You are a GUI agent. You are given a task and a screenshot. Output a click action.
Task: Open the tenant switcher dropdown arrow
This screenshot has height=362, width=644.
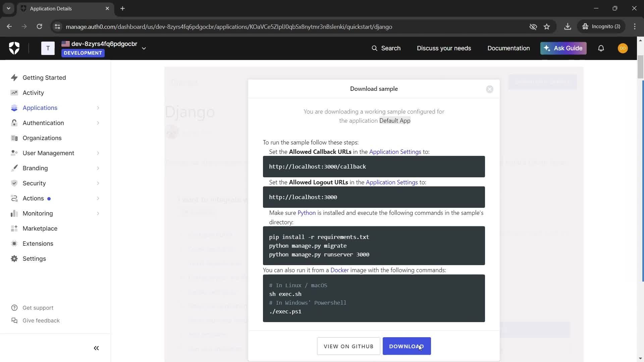144,49
